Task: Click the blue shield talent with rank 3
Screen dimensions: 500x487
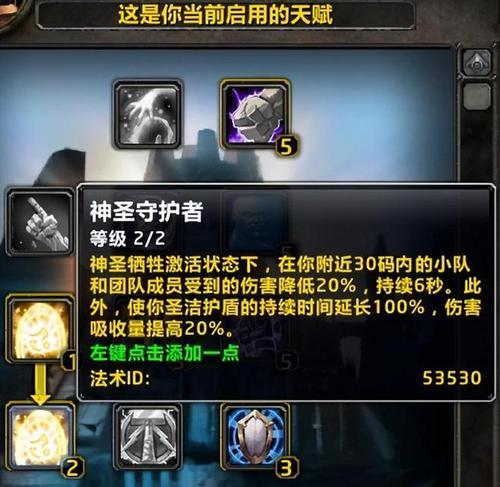Action: click(255, 437)
